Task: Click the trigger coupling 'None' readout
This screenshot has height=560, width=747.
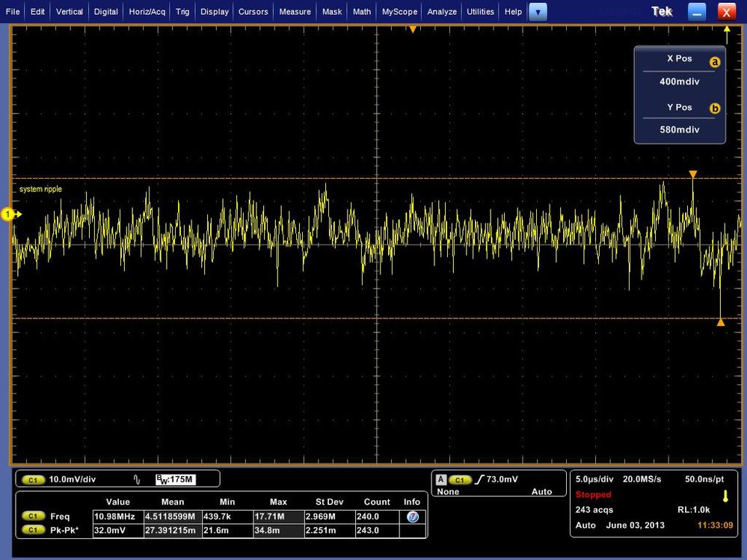Action: point(448,491)
